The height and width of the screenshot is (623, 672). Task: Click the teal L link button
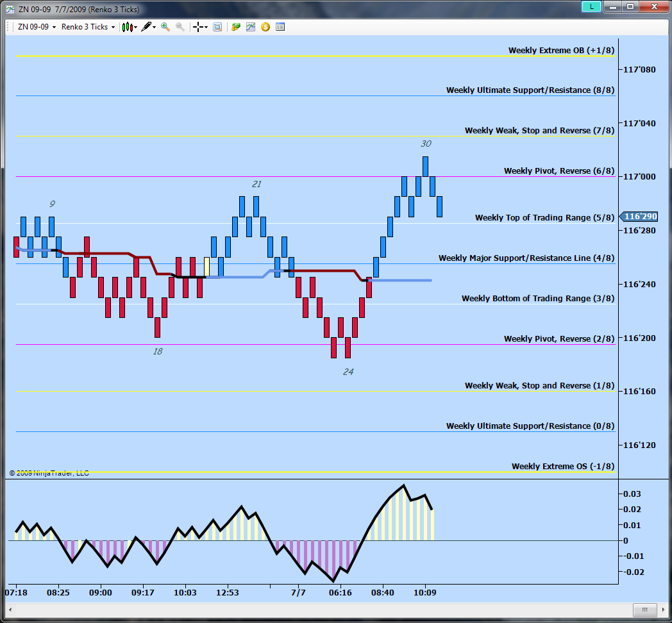point(591,6)
